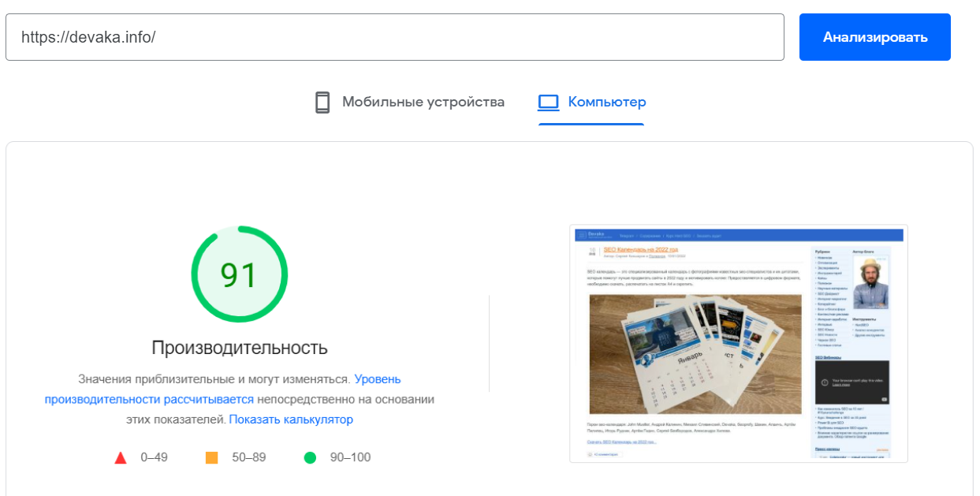This screenshot has width=980, height=496.
Task: Click the calendar photo in site screenshot
Action: click(695, 352)
